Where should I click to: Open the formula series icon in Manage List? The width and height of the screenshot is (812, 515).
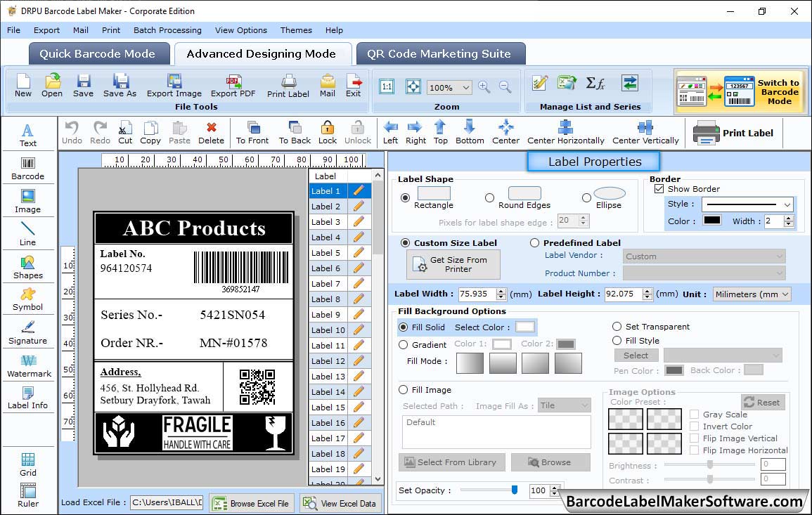pyautogui.click(x=595, y=84)
